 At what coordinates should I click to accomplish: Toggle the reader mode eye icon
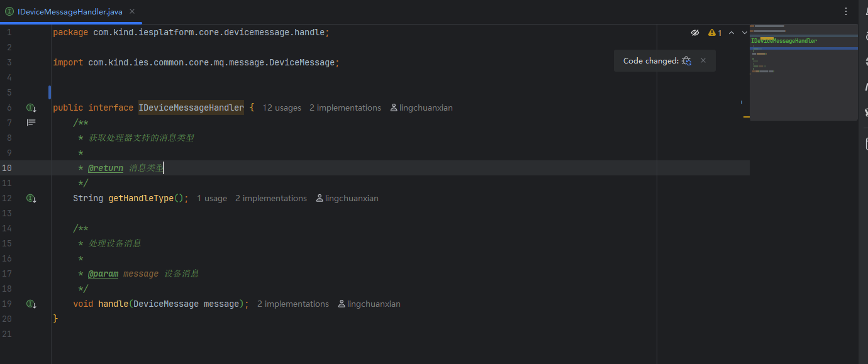click(695, 32)
